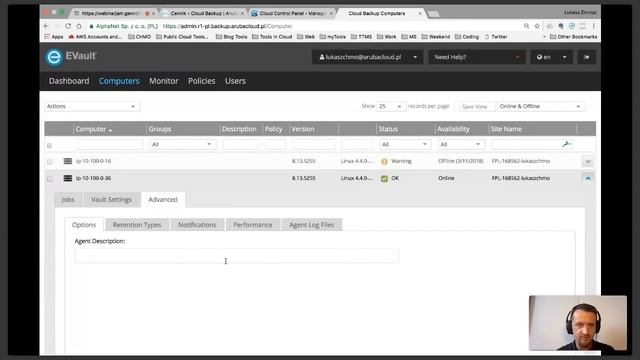
Task: Click the Description filter field
Action: pyautogui.click(x=240, y=144)
